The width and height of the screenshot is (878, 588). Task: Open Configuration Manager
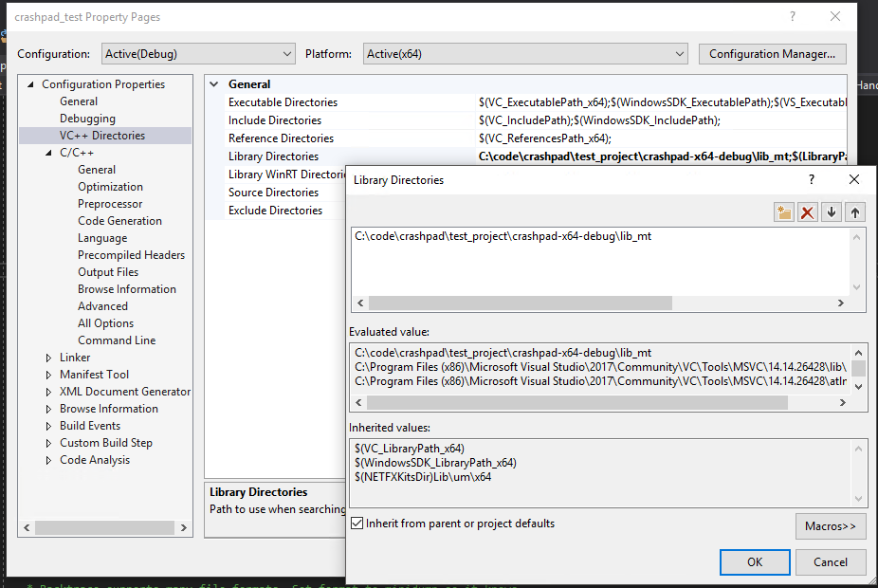pyautogui.click(x=772, y=54)
